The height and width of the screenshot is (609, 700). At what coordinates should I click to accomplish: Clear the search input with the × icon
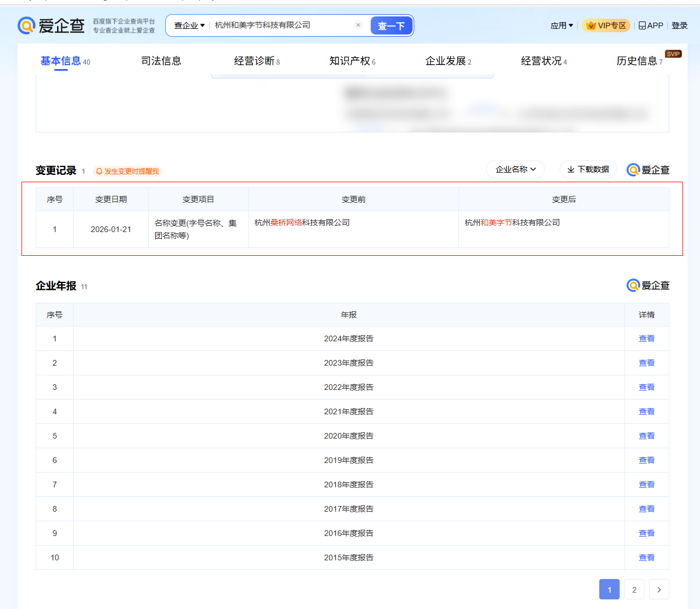click(x=358, y=25)
